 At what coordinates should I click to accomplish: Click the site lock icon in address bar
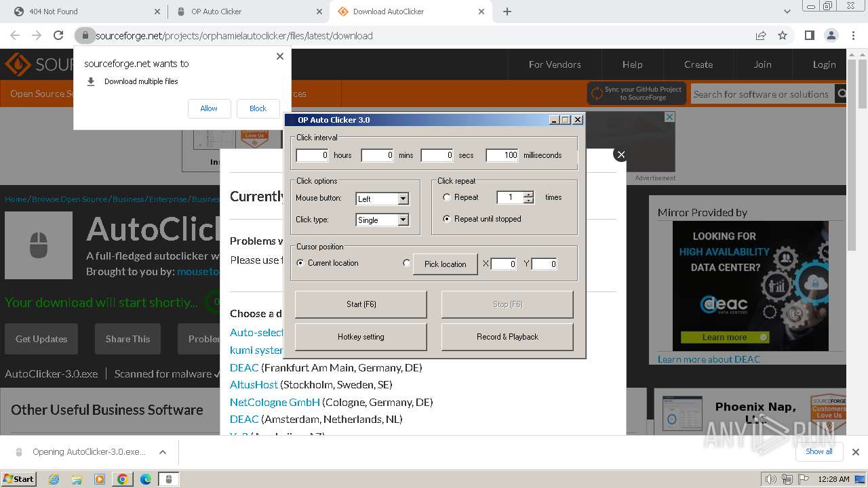85,35
